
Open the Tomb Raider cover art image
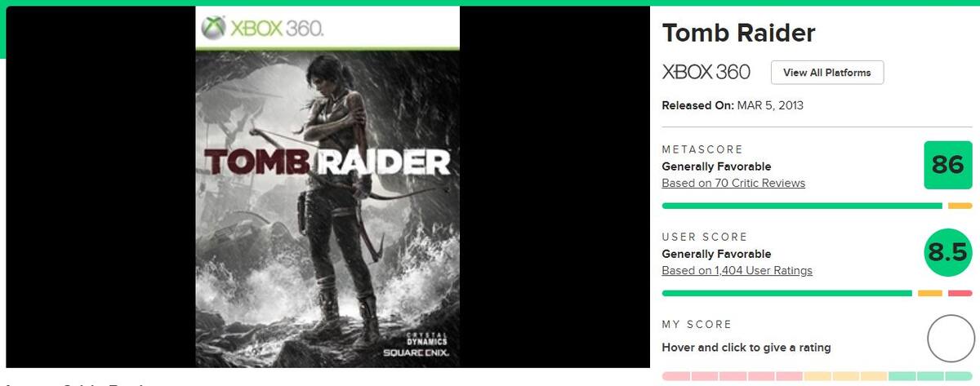327,187
